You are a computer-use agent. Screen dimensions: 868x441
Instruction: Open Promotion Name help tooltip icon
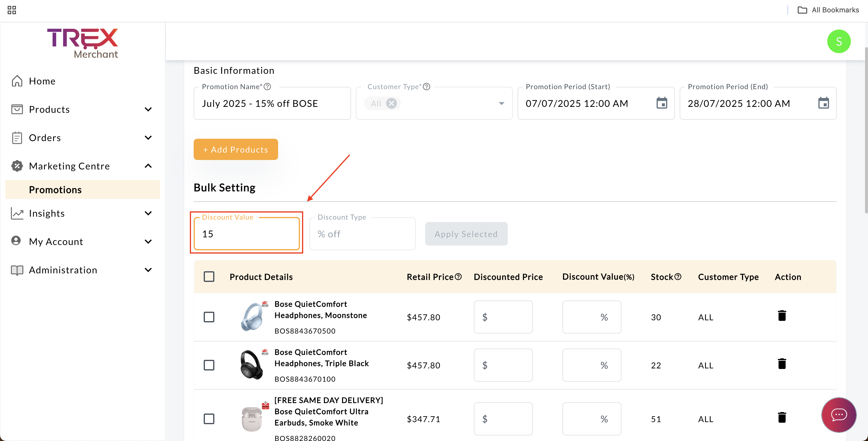(x=267, y=86)
